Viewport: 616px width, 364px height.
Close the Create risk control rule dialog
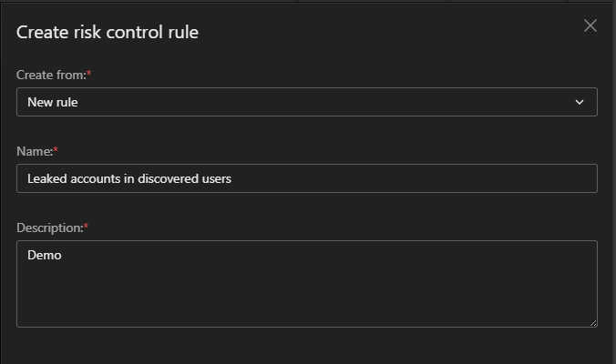[590, 25]
